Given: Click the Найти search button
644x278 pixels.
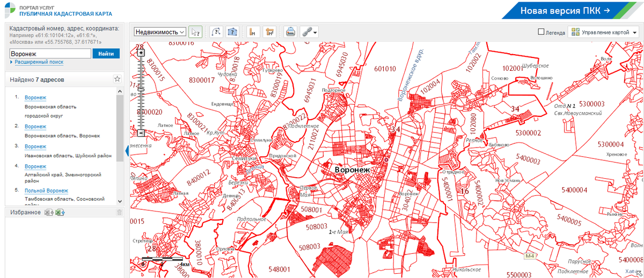Looking at the screenshot, I should (x=106, y=54).
